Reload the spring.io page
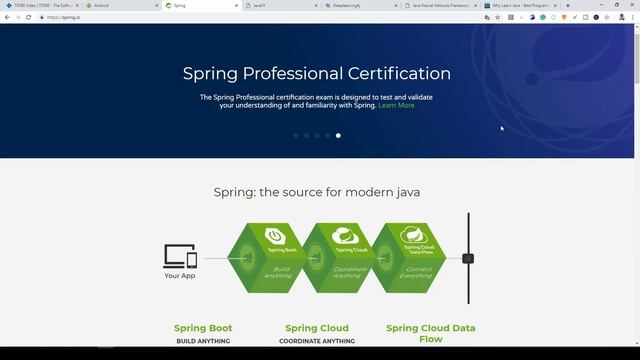 (x=29, y=18)
